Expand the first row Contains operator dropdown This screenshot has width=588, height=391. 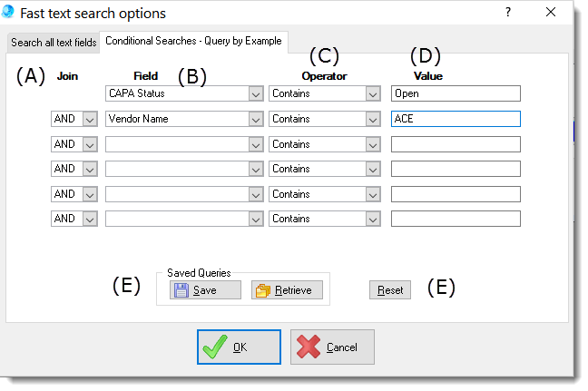click(372, 93)
